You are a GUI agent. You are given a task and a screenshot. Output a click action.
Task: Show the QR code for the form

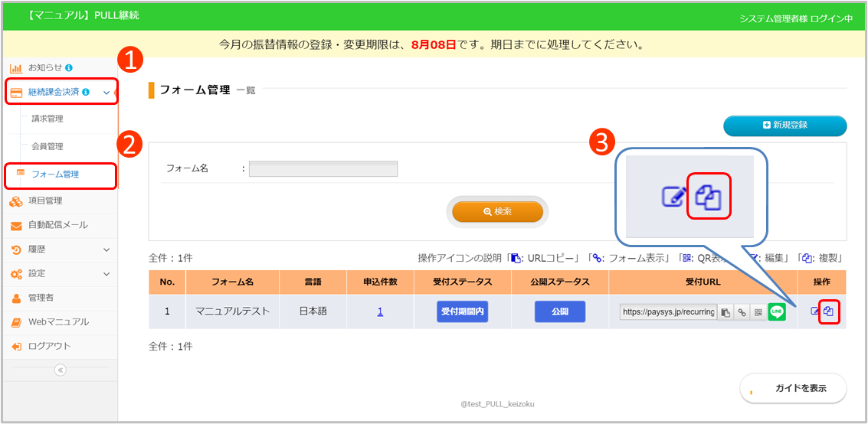[757, 312]
